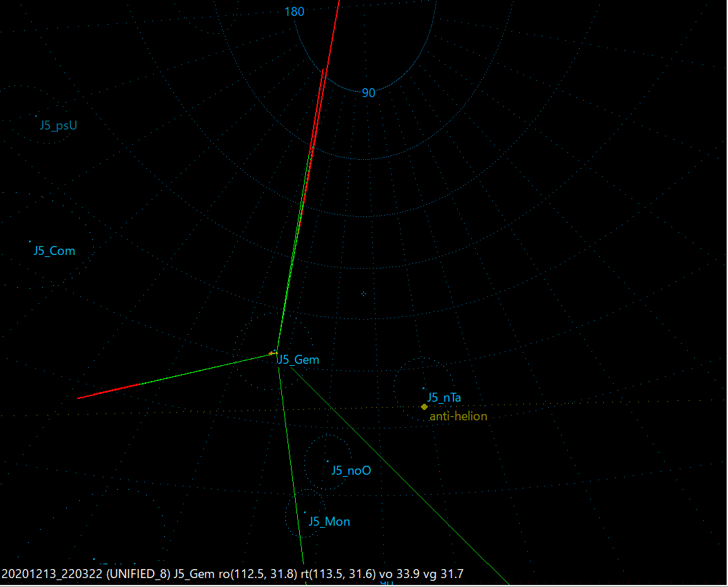Image resolution: width=728 pixels, height=587 pixels.
Task: Select the anti-helion yellow diamond marker
Action: pos(423,406)
